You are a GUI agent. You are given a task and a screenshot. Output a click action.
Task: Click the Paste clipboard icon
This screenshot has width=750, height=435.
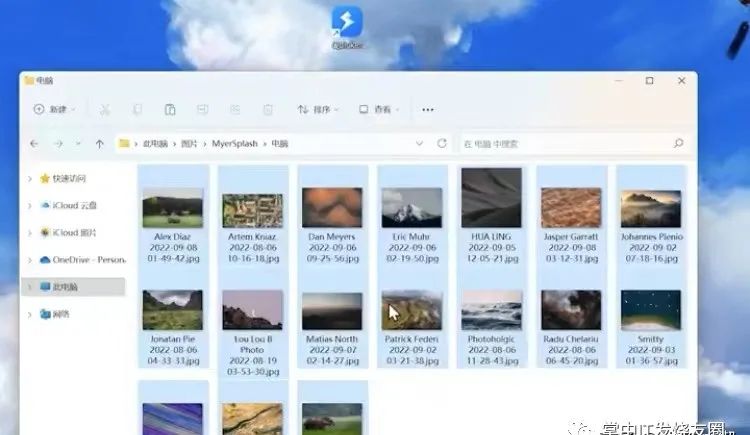170,110
